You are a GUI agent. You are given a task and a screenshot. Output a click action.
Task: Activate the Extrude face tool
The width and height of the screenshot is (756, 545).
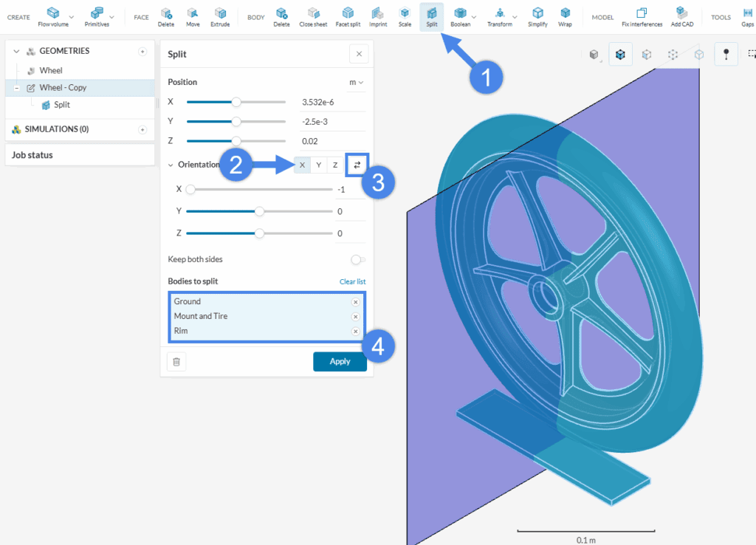221,13
